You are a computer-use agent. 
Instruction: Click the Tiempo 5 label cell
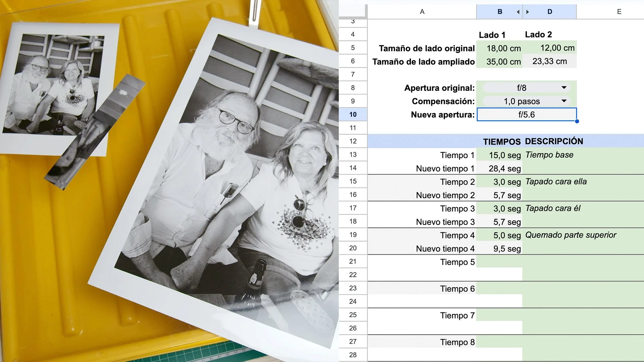(422, 262)
